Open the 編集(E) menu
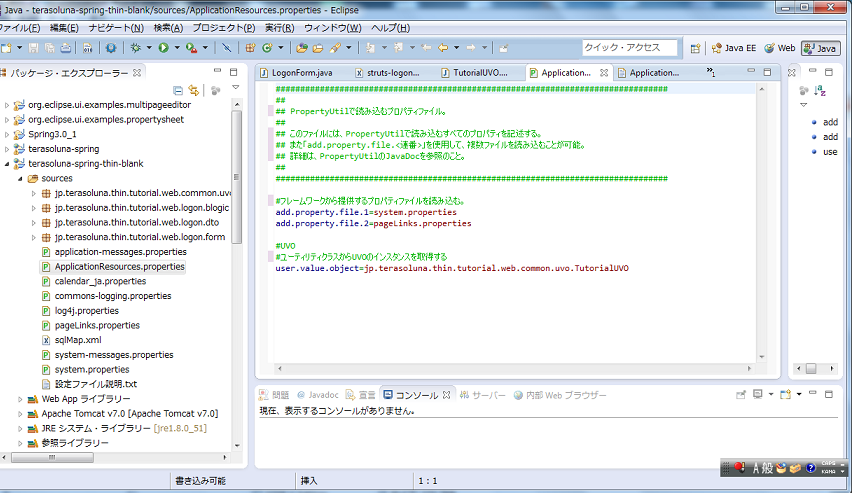 coord(64,28)
